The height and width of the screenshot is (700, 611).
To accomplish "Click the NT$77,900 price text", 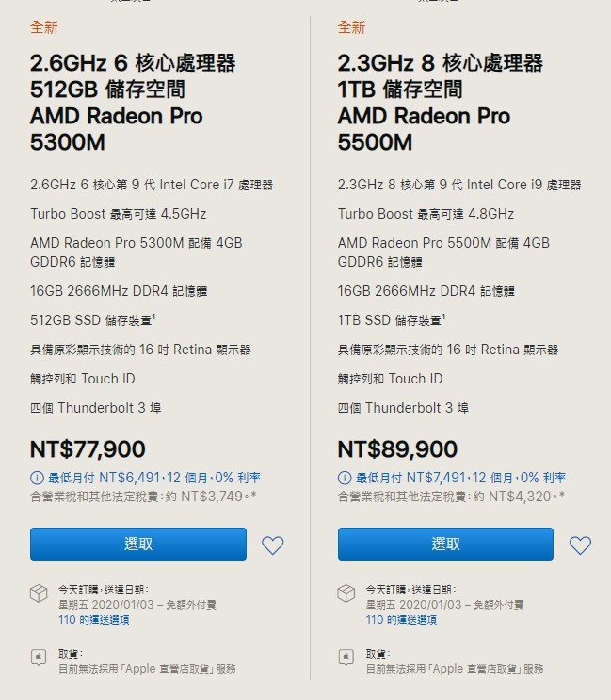I will tap(88, 449).
